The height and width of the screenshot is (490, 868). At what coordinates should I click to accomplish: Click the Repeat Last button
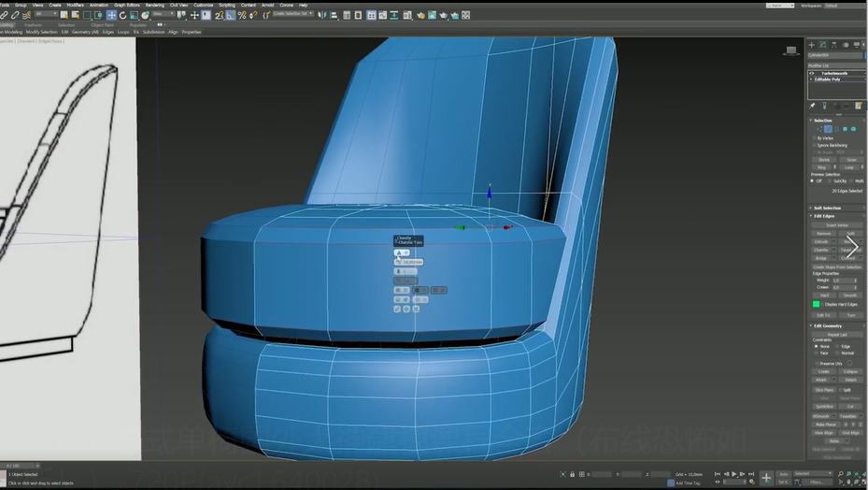(x=837, y=334)
